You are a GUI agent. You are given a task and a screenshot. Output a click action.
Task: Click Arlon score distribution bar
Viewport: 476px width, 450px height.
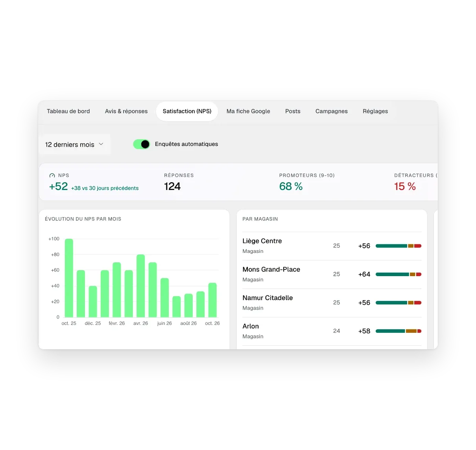pos(399,331)
